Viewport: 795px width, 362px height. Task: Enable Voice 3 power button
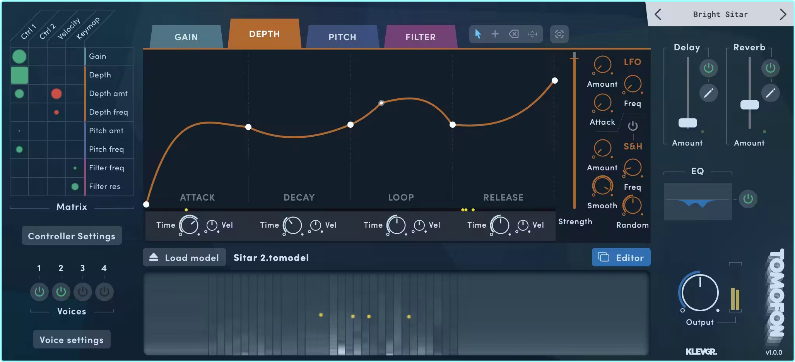pyautogui.click(x=83, y=292)
